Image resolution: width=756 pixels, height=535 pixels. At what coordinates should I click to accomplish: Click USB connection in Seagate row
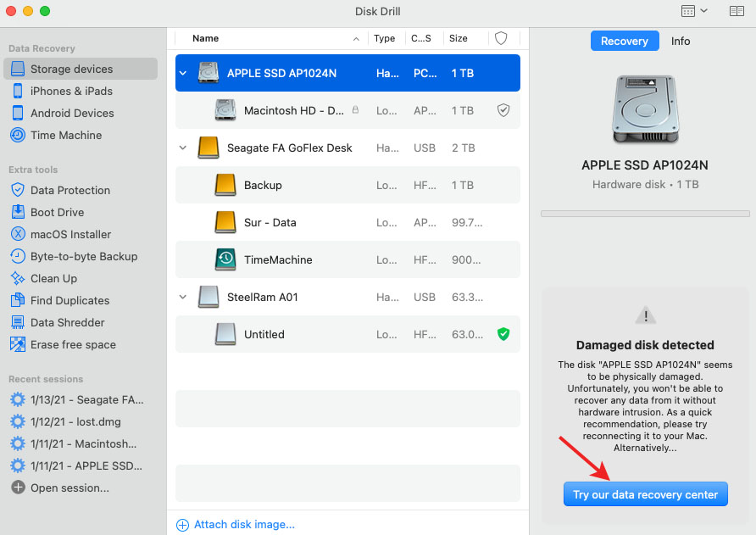[425, 148]
